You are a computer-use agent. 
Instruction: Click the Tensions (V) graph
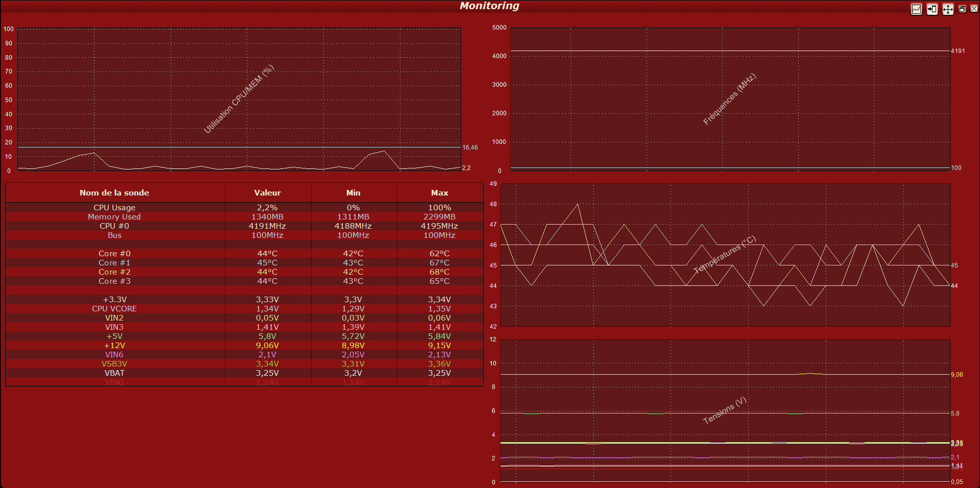click(725, 411)
